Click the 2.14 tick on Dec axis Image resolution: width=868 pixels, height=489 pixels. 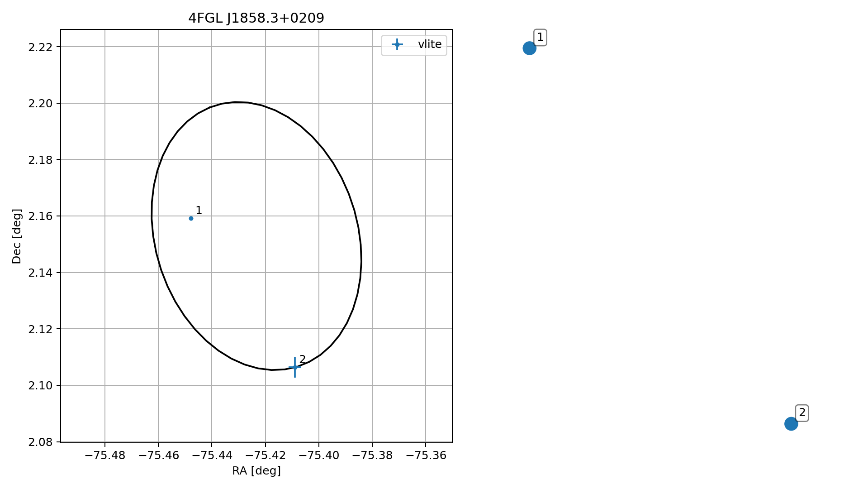41,273
